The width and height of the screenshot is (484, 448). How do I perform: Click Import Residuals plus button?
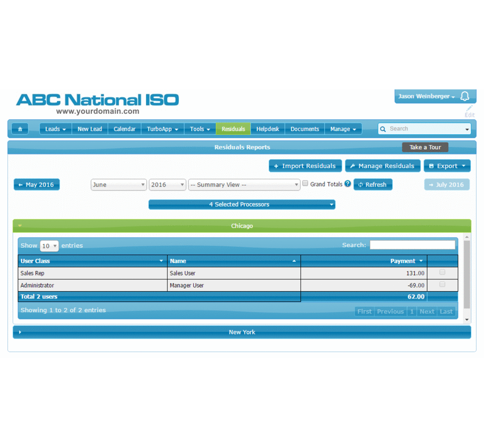pos(305,166)
